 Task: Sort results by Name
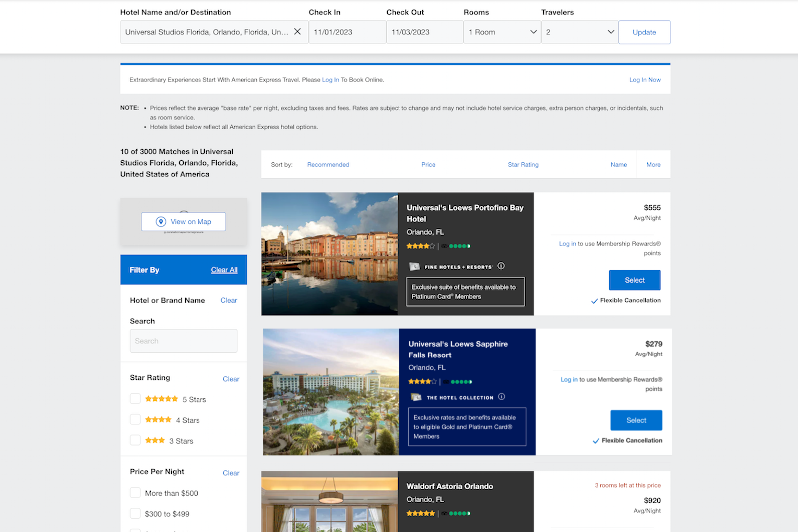[x=619, y=165]
